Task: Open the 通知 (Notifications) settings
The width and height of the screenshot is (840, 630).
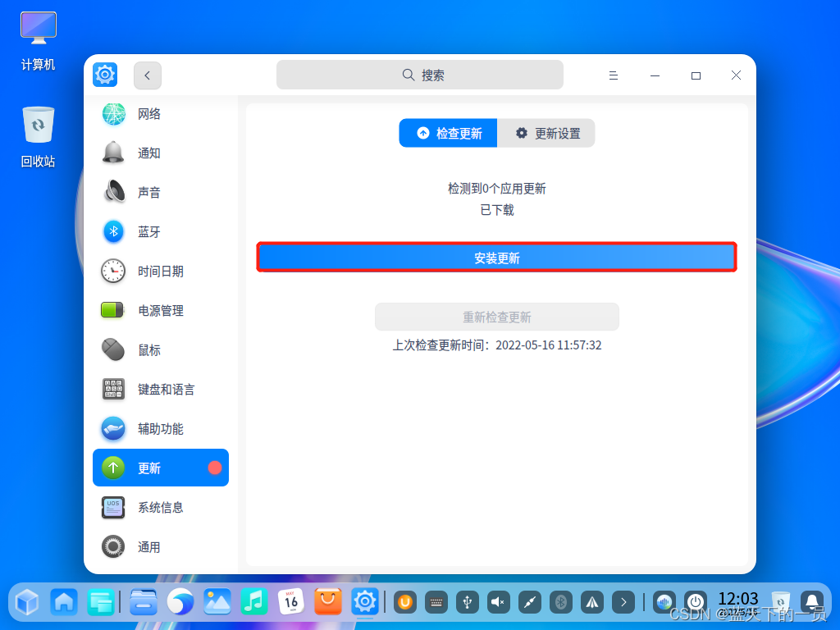Action: point(160,153)
